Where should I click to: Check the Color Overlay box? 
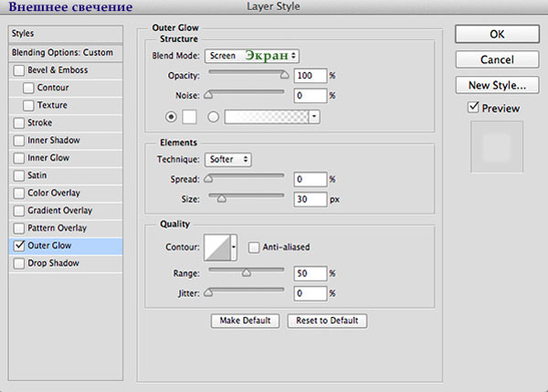18,193
